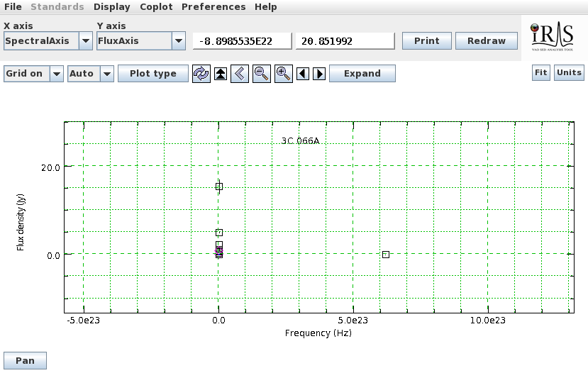Zoom in with the plus magnifier
The width and height of the screenshot is (588, 373).
click(284, 74)
